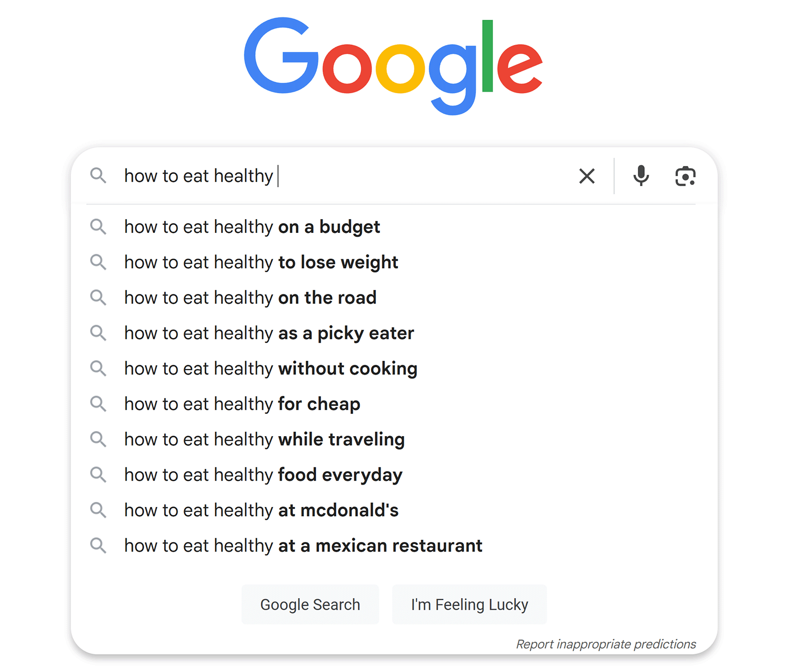793x672 pixels.
Task: Select suggestion 'how to eat healthy at a mexican restaurant'
Action: (303, 545)
